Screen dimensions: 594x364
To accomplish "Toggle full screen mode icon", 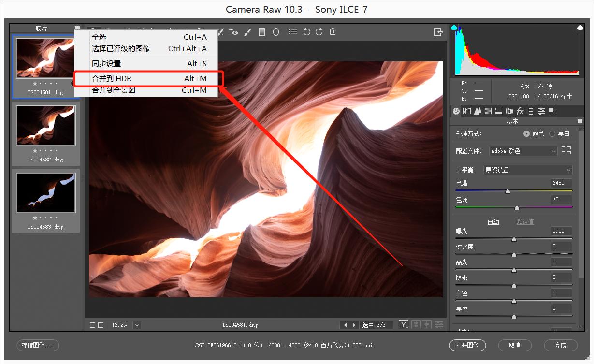I will (438, 32).
